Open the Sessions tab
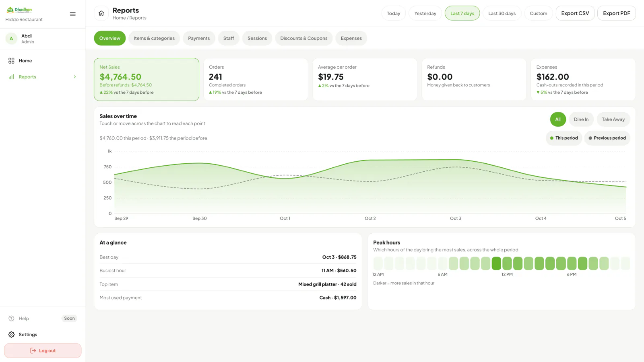 coord(257,39)
